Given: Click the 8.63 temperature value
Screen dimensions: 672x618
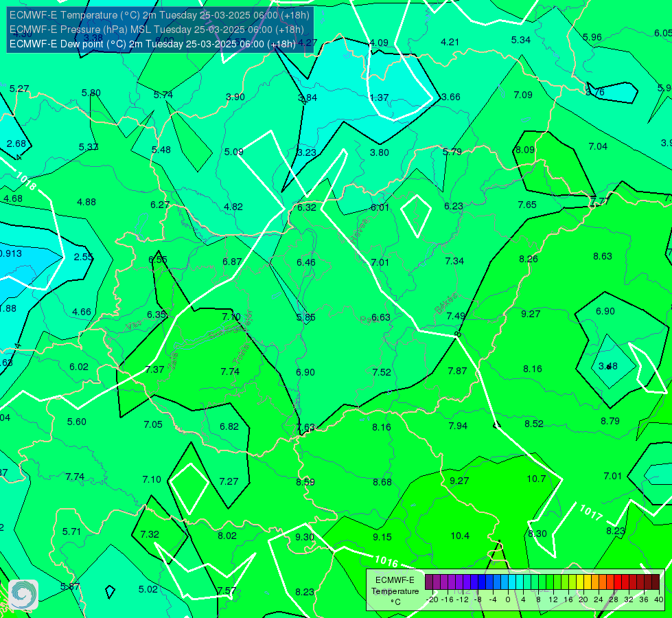Looking at the screenshot, I should click(x=602, y=256).
